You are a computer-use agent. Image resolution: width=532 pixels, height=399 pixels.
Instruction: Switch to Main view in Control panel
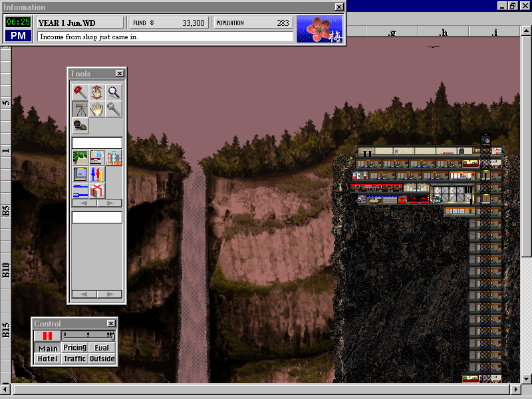(47, 348)
